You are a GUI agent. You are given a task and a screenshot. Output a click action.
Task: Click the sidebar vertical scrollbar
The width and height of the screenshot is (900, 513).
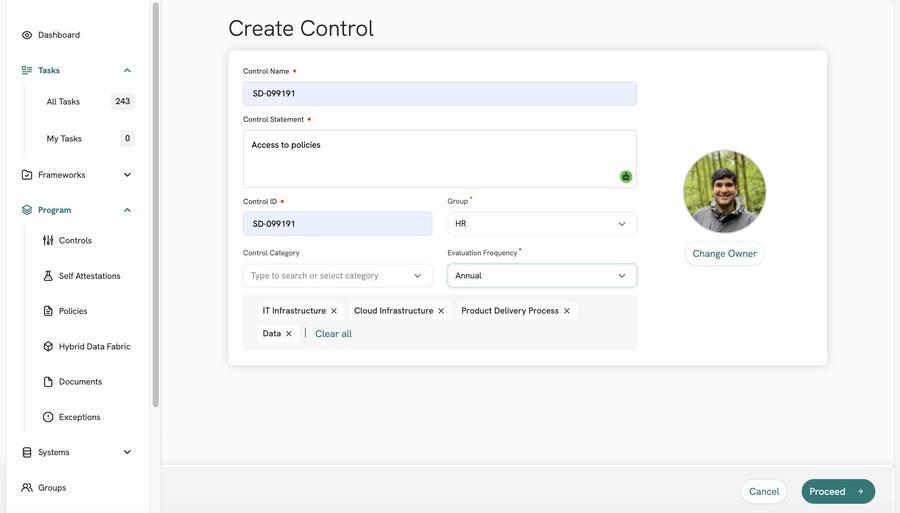point(156,204)
